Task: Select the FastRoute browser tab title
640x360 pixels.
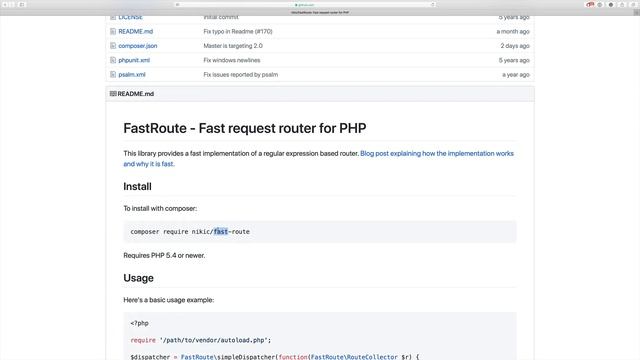Action: coord(320,13)
